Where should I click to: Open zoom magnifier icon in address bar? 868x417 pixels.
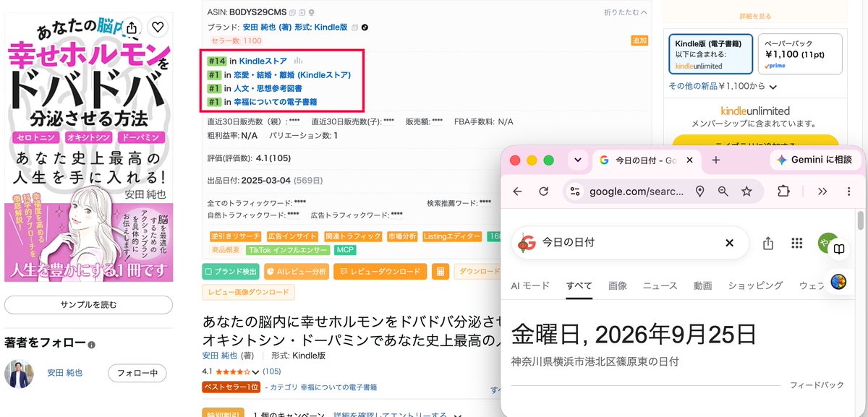coord(723,192)
